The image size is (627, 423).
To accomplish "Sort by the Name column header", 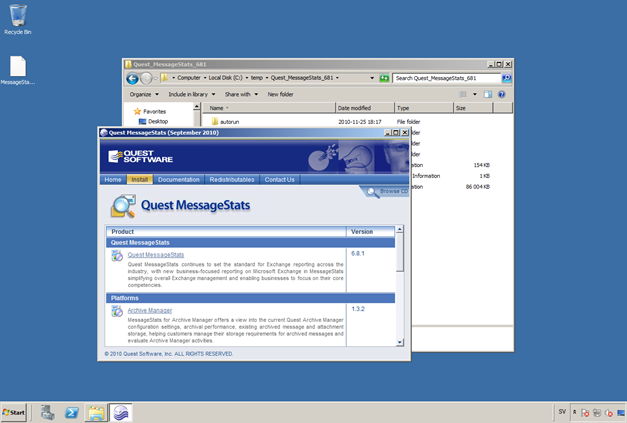I will click(x=269, y=108).
